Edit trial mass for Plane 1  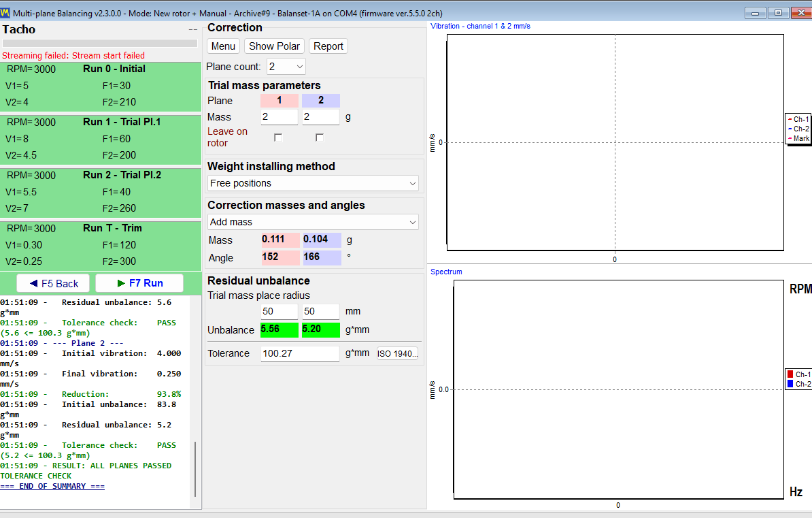click(279, 116)
